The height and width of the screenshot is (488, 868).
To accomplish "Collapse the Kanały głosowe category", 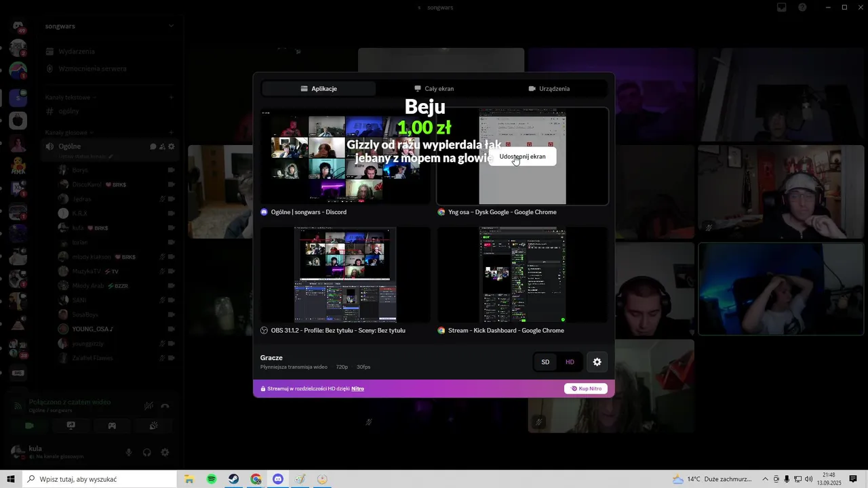I will pos(69,133).
